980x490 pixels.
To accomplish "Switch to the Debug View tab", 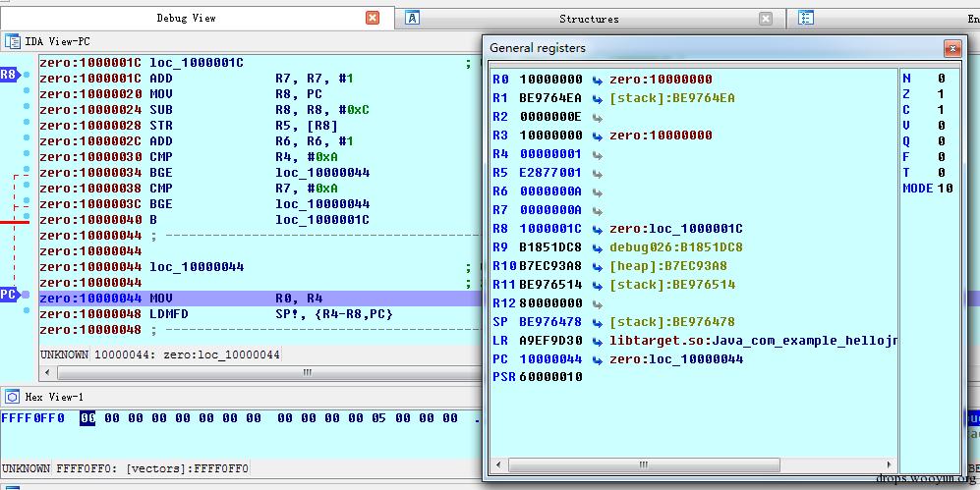I will click(186, 18).
